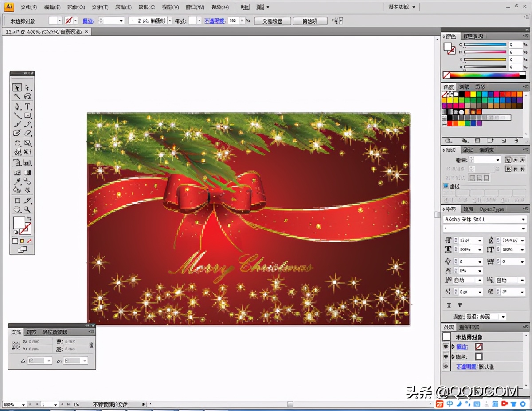The height and width of the screenshot is (411, 532).
Task: Open the Window (W) menu
Action: click(195, 7)
